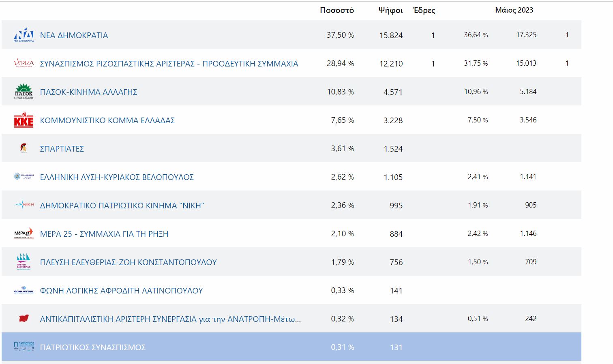
Task: Click the Σπαρτιάτες helmet logo
Action: (24, 148)
